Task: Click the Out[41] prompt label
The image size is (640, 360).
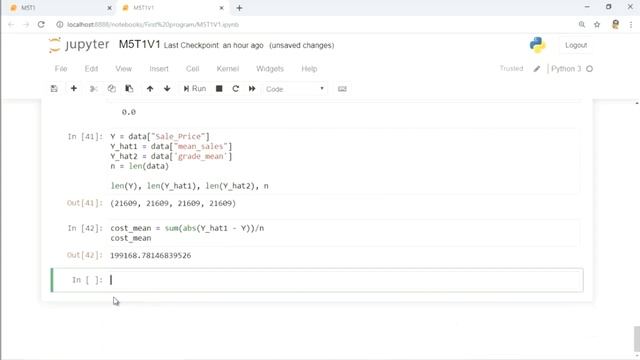Action: (x=85, y=203)
